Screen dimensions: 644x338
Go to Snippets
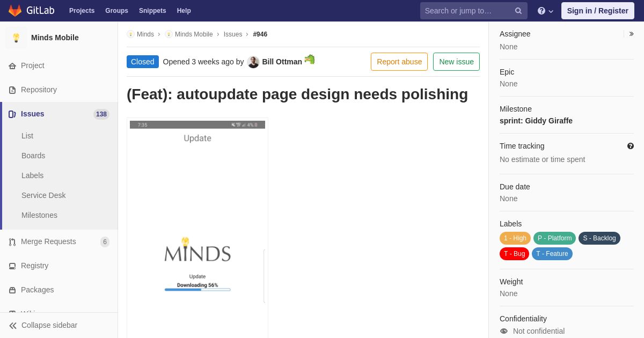point(152,11)
